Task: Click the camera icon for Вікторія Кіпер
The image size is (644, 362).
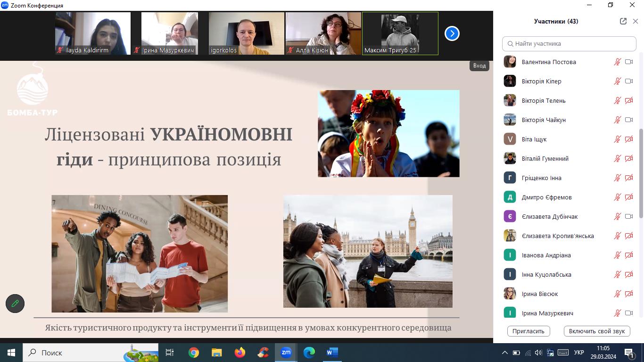Action: pyautogui.click(x=628, y=81)
